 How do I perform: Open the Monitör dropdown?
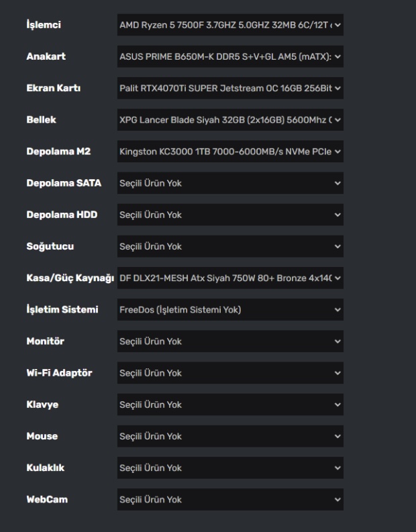point(229,341)
